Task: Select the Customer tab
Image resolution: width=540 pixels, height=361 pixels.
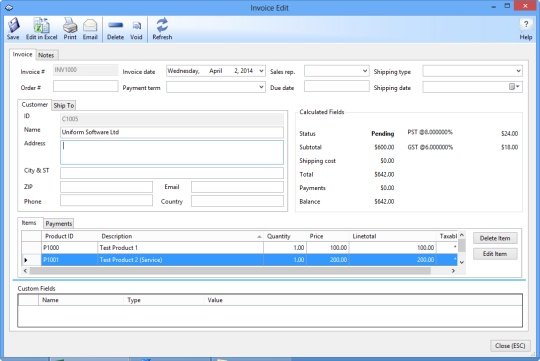Action: (34, 104)
